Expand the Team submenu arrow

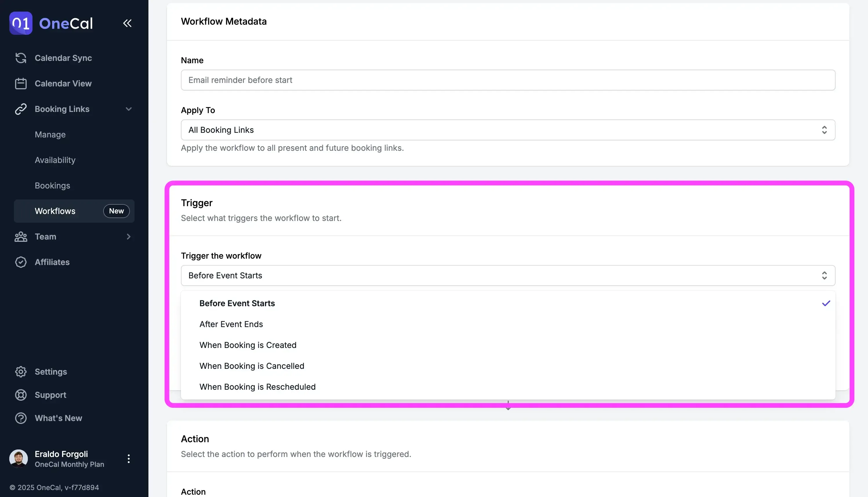coord(128,237)
